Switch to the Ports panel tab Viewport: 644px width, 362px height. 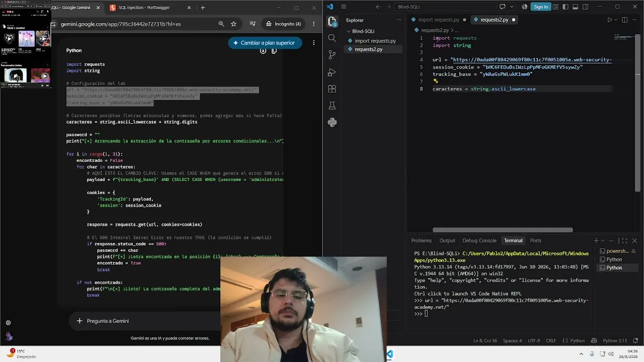pyautogui.click(x=536, y=241)
